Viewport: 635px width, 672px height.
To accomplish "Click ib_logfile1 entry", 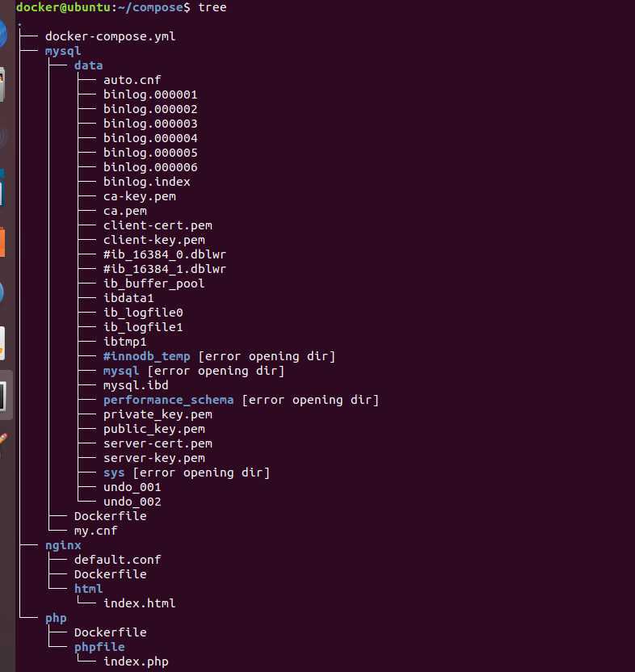I will pos(143,327).
